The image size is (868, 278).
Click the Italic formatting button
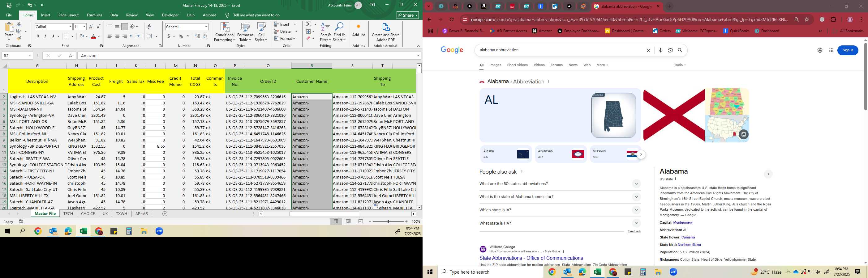(x=45, y=36)
